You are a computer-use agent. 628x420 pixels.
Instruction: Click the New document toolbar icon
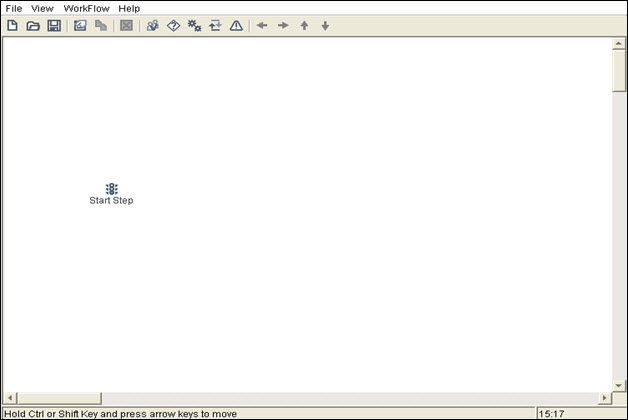pos(12,26)
